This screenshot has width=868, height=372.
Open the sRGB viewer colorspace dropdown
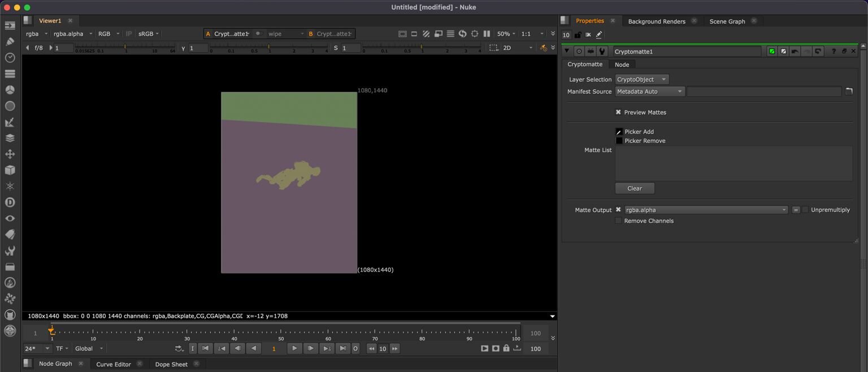[x=149, y=34]
